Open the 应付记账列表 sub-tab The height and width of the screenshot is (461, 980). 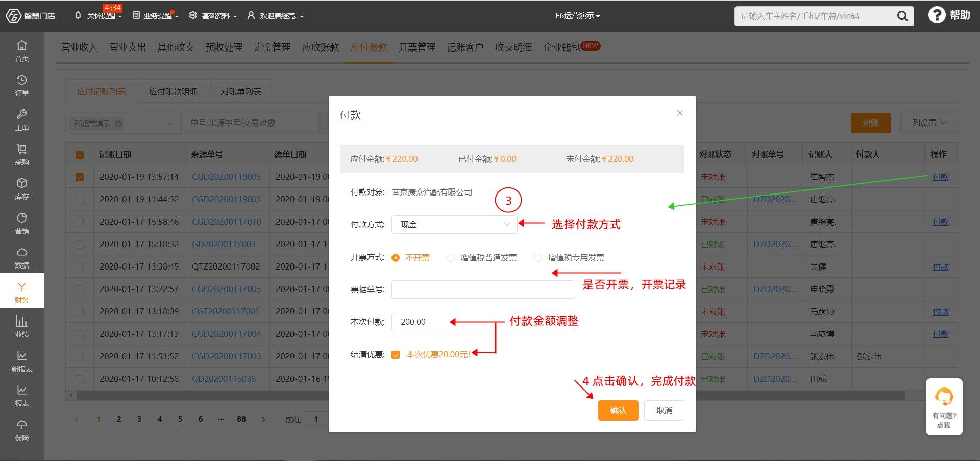[101, 92]
